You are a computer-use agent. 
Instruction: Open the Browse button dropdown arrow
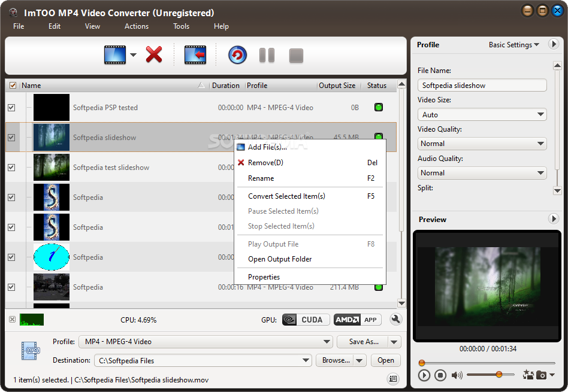pyautogui.click(x=359, y=360)
